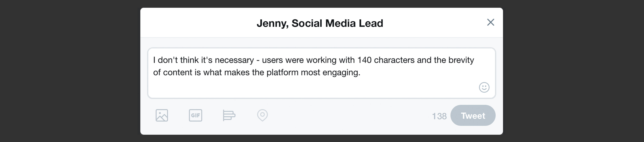Click the word 'brevity' in the tweet
The height and width of the screenshot is (142, 644).
click(461, 60)
